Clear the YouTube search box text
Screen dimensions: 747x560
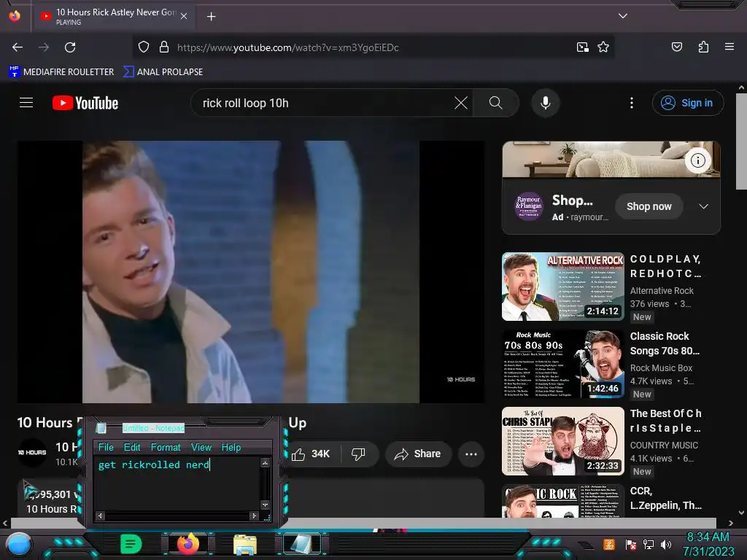[x=461, y=103]
